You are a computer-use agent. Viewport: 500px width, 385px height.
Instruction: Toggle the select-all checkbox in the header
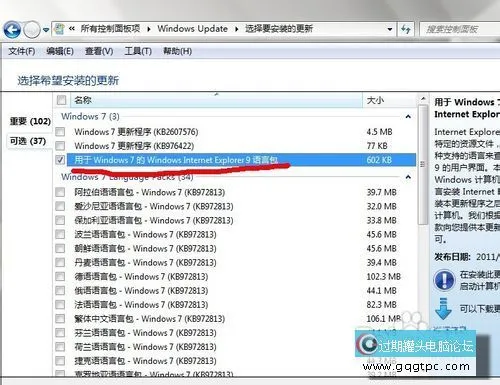click(61, 100)
